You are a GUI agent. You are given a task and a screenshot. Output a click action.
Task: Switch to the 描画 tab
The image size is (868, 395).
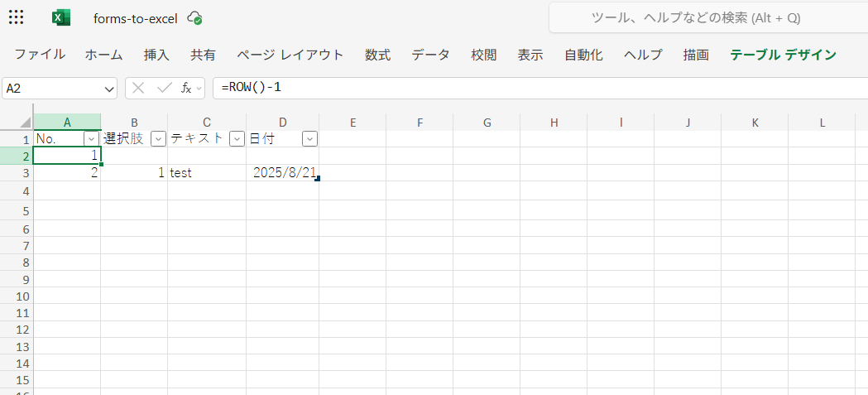coord(696,55)
